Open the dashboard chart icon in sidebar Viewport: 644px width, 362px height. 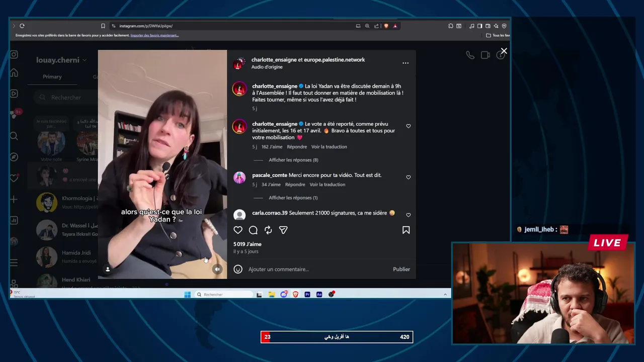click(x=14, y=220)
